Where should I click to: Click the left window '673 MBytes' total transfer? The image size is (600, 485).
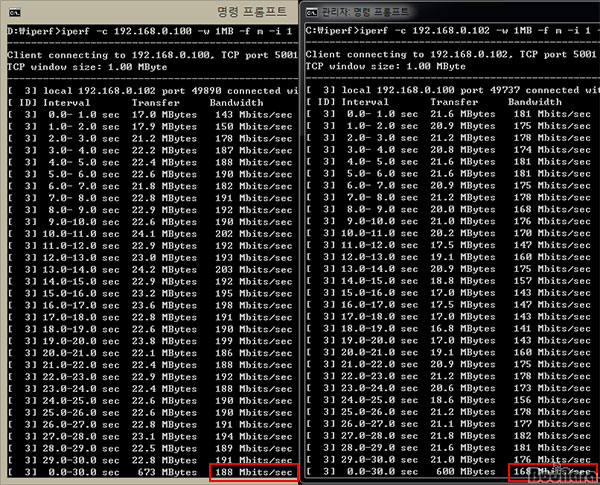[x=168, y=473]
